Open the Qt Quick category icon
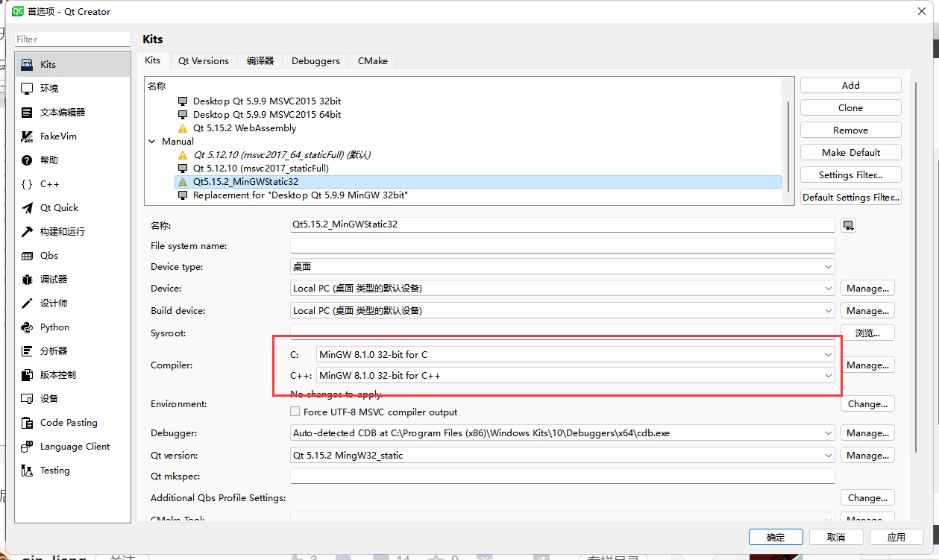 27,208
